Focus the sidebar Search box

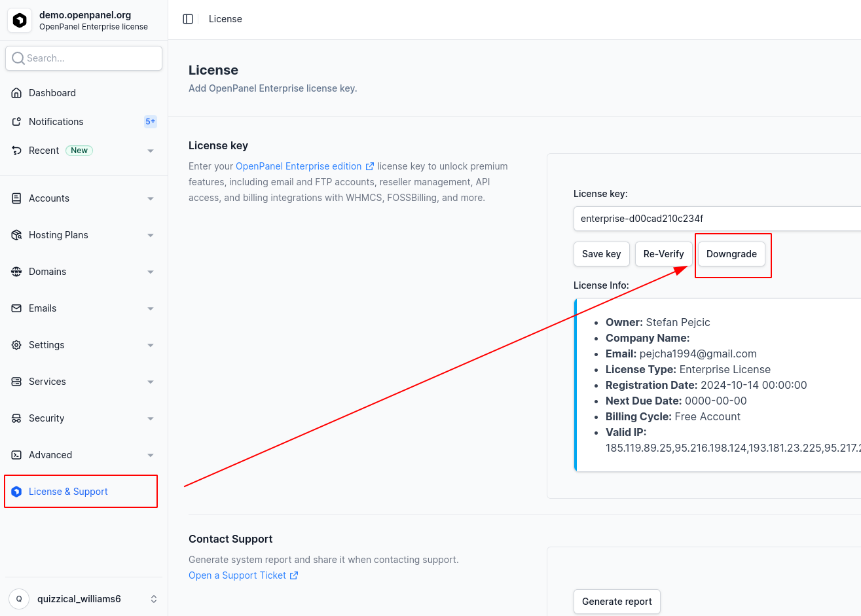tap(84, 58)
